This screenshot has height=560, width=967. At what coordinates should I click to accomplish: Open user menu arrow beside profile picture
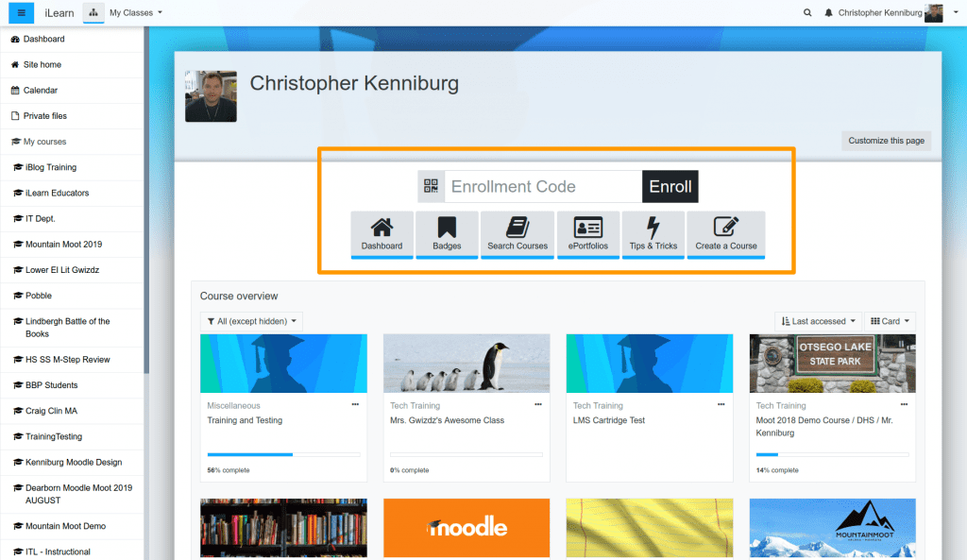(956, 12)
